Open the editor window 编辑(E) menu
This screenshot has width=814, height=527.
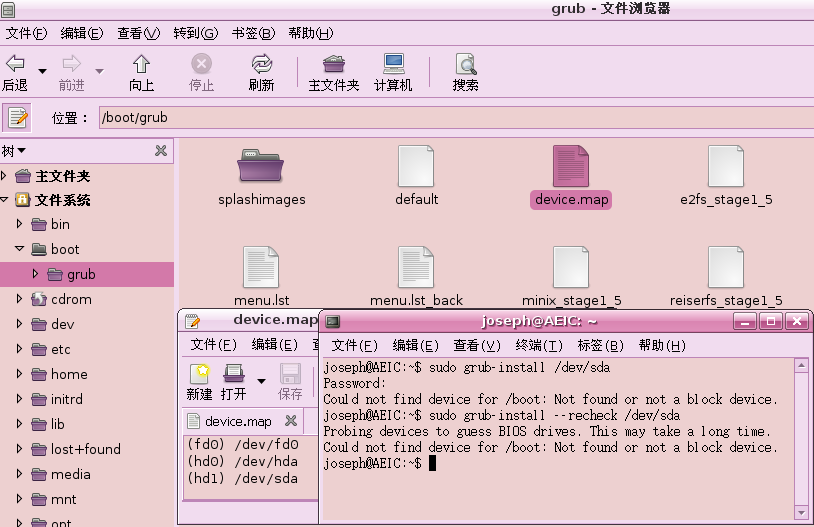(x=275, y=344)
